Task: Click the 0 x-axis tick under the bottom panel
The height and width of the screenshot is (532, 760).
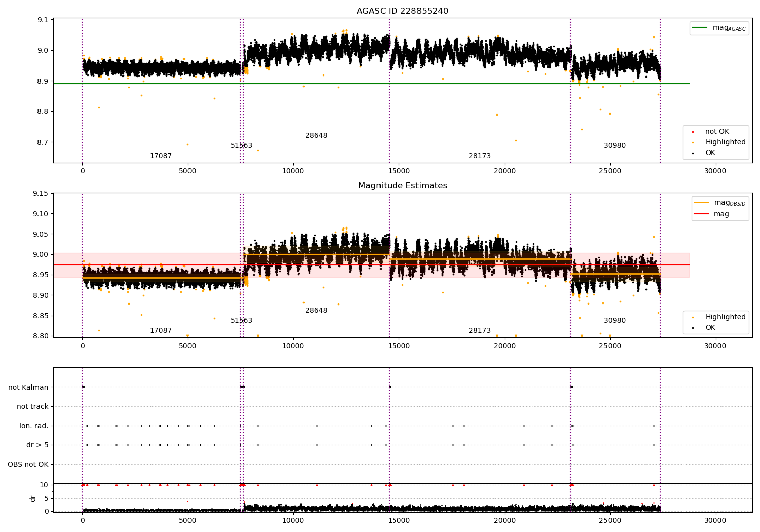Action: click(x=82, y=520)
